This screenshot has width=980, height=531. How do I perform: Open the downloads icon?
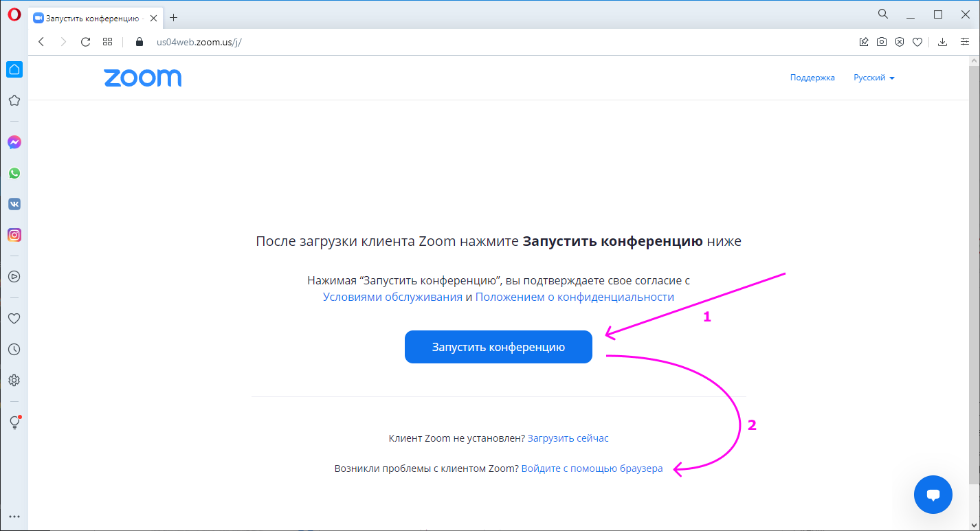(x=943, y=42)
